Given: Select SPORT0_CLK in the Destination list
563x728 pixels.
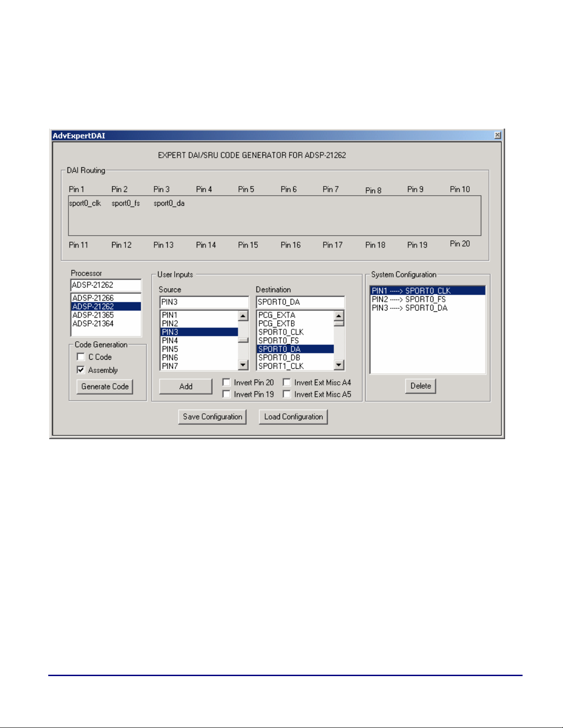Looking at the screenshot, I should tap(296, 332).
